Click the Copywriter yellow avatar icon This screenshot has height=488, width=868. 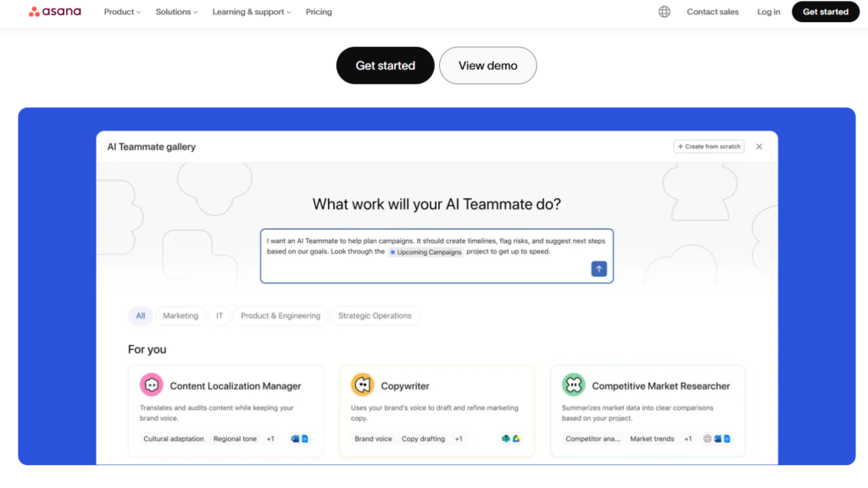[x=363, y=385]
